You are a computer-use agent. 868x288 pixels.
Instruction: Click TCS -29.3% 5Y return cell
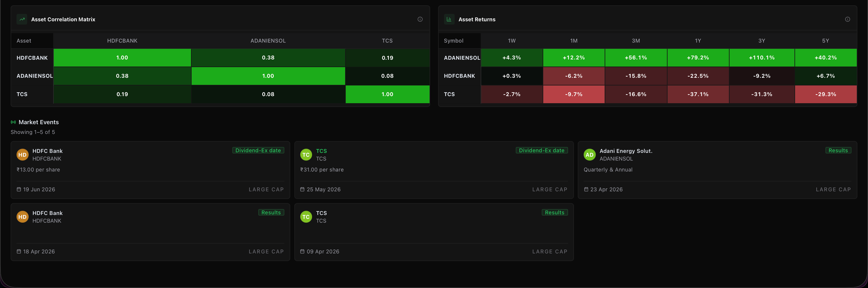(x=825, y=94)
